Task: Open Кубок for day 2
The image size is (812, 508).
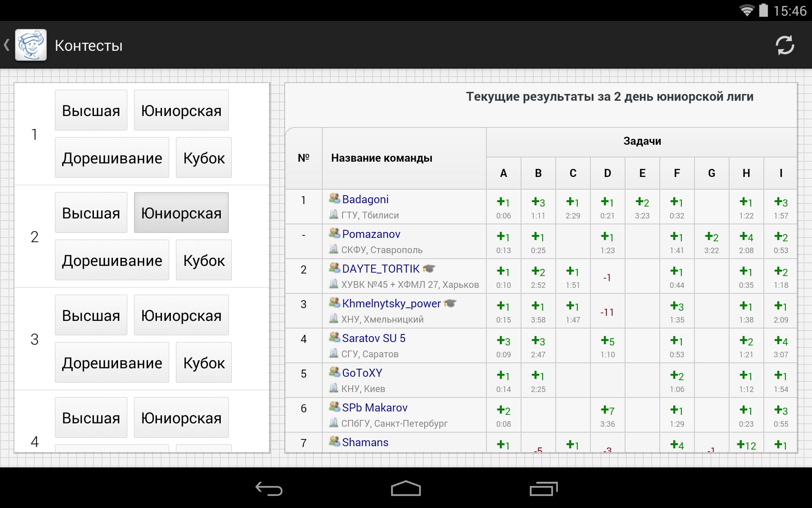Action: pos(204,260)
